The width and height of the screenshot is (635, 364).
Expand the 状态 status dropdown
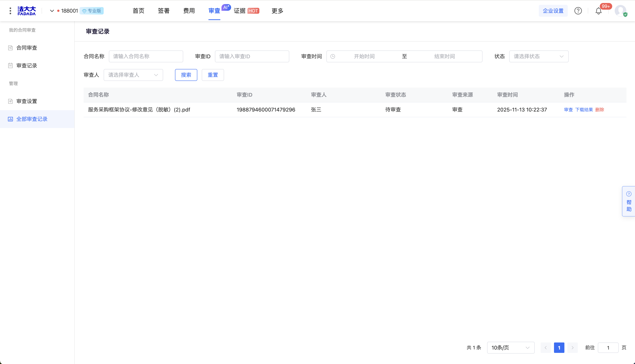click(539, 57)
